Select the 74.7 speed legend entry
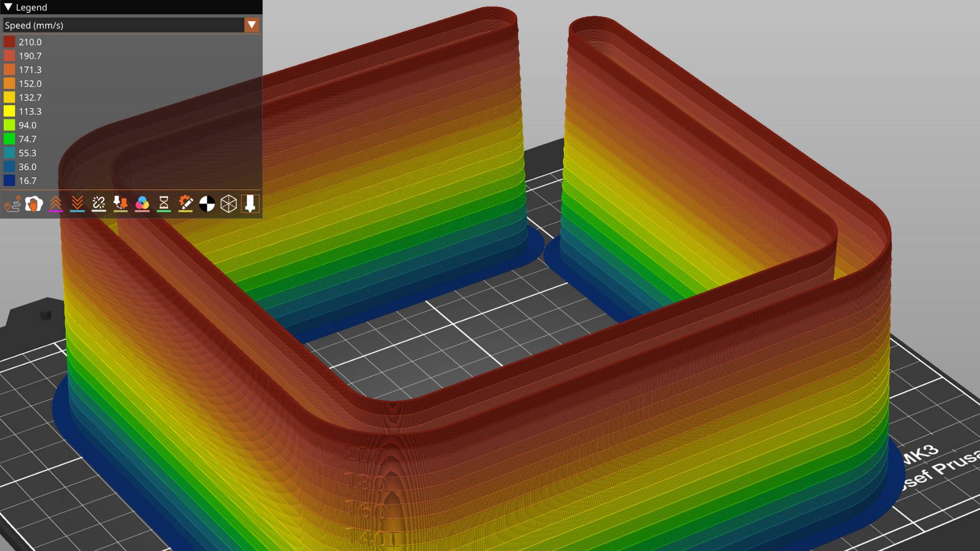 28,139
